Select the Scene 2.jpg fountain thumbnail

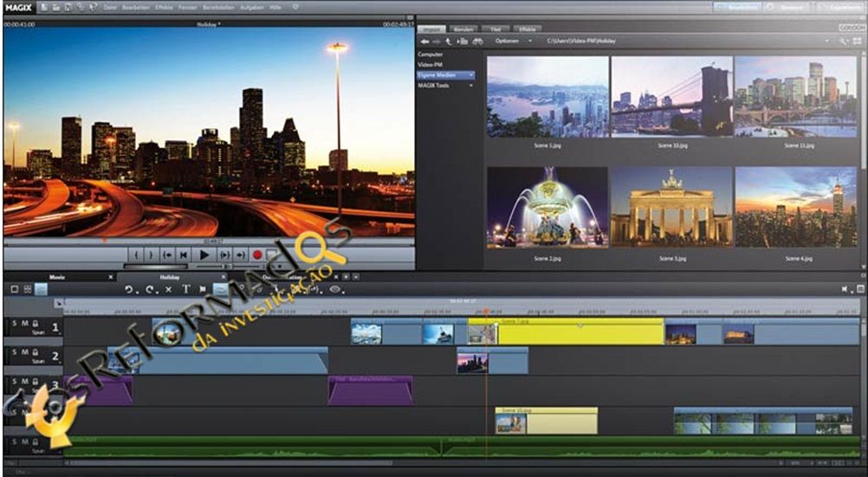pos(547,207)
